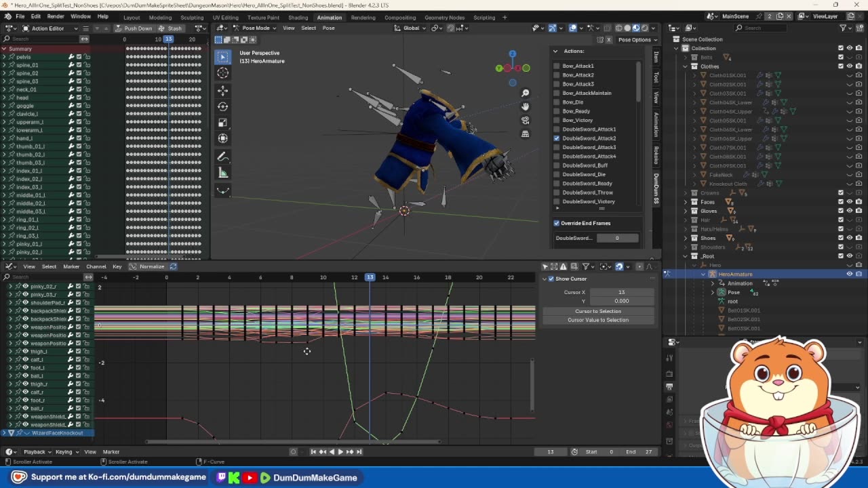Click the frame 13 playhead marker
Image resolution: width=868 pixels, height=488 pixels.
(370, 277)
